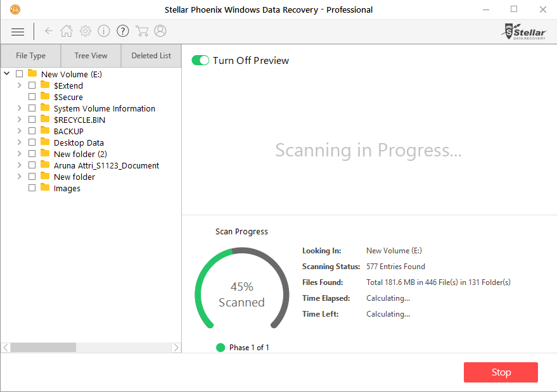Open the Home screen icon
The width and height of the screenshot is (557, 392).
[x=67, y=31]
